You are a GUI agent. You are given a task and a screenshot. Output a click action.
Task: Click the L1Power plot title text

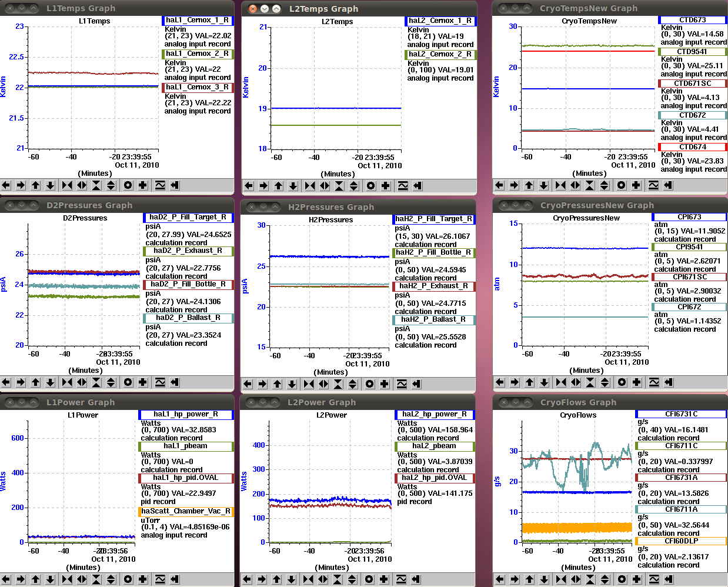point(83,415)
